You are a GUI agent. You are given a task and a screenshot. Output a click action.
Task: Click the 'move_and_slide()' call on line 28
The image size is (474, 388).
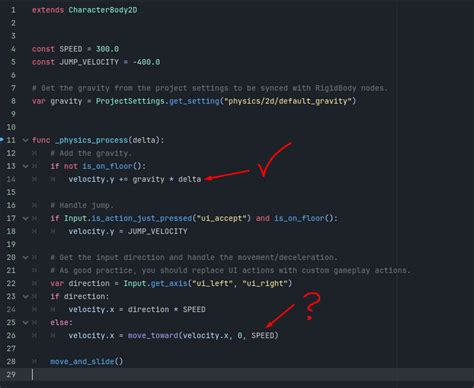(87, 362)
